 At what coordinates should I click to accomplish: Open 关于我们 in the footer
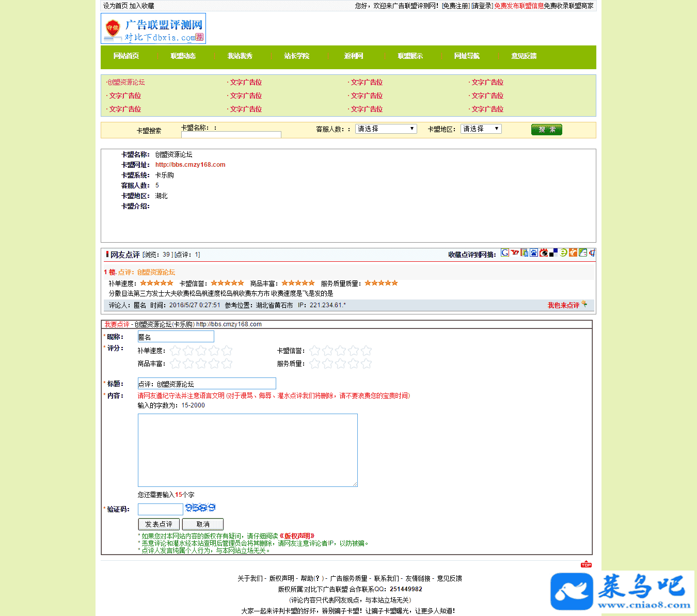[x=250, y=578]
